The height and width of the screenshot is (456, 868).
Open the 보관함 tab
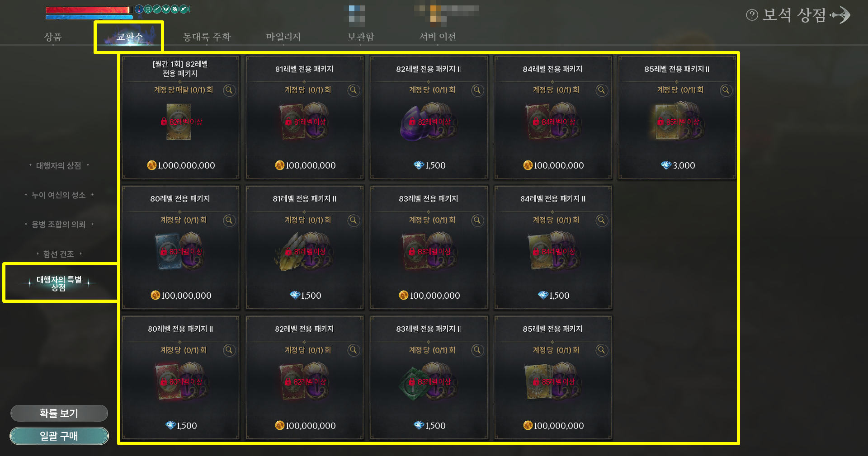coord(361,37)
